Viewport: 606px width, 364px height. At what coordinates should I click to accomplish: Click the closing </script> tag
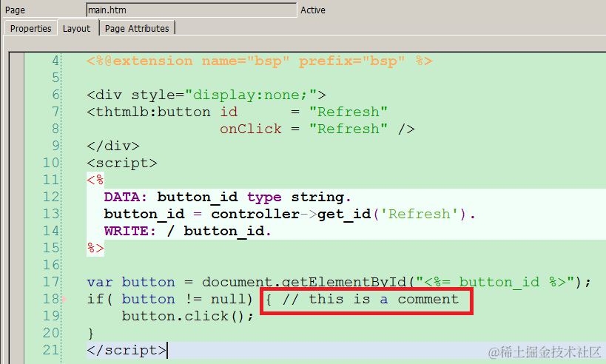click(127, 350)
